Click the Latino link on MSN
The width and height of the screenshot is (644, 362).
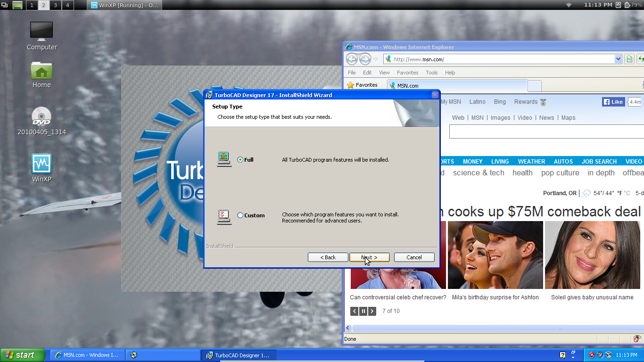click(x=477, y=102)
